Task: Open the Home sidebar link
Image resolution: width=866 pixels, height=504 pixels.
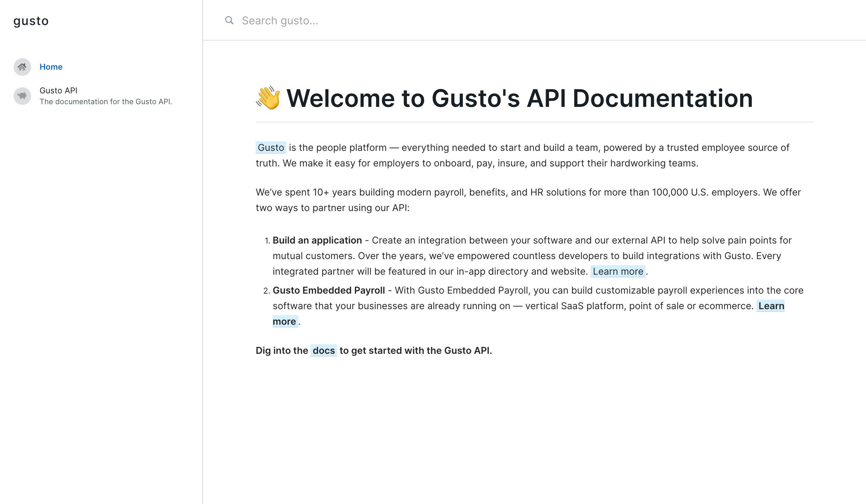Action: [51, 67]
